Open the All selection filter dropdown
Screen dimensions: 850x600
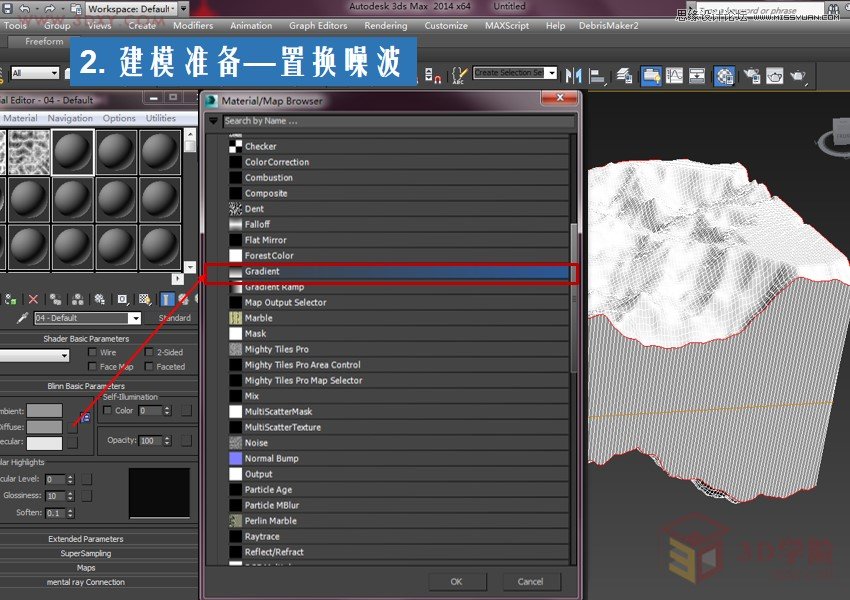point(35,73)
